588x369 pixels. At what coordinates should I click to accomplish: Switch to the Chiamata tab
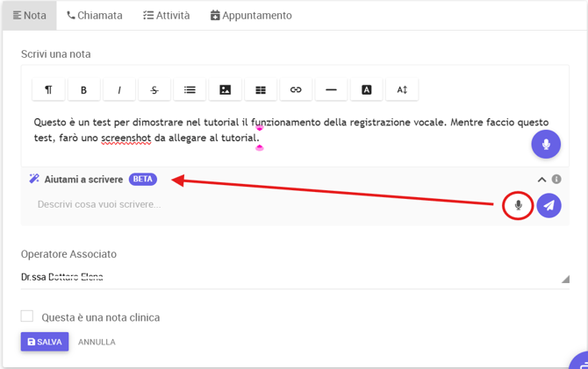point(95,16)
